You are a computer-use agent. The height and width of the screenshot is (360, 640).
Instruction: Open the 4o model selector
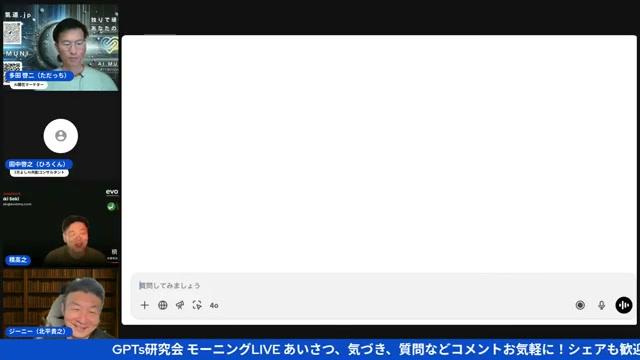(x=214, y=305)
